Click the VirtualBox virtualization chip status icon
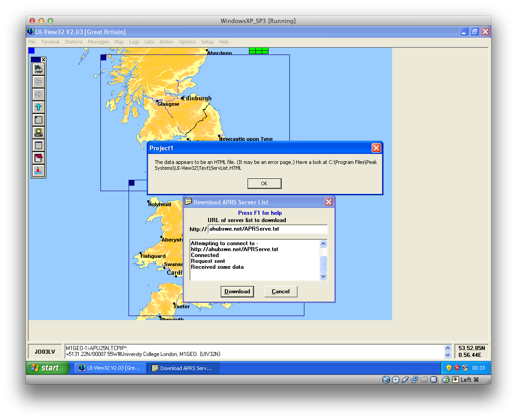Screen dimensions: 517x420 coord(434,380)
